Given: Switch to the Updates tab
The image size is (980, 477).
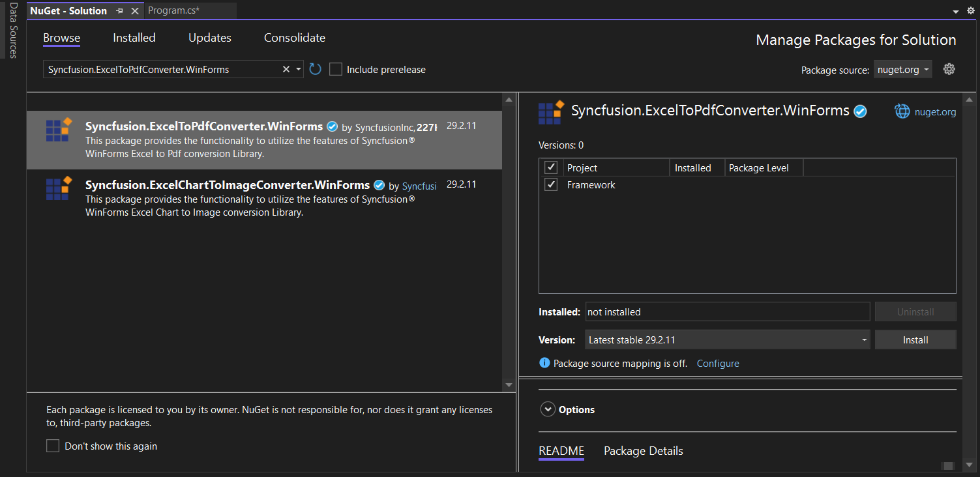Looking at the screenshot, I should click(209, 37).
